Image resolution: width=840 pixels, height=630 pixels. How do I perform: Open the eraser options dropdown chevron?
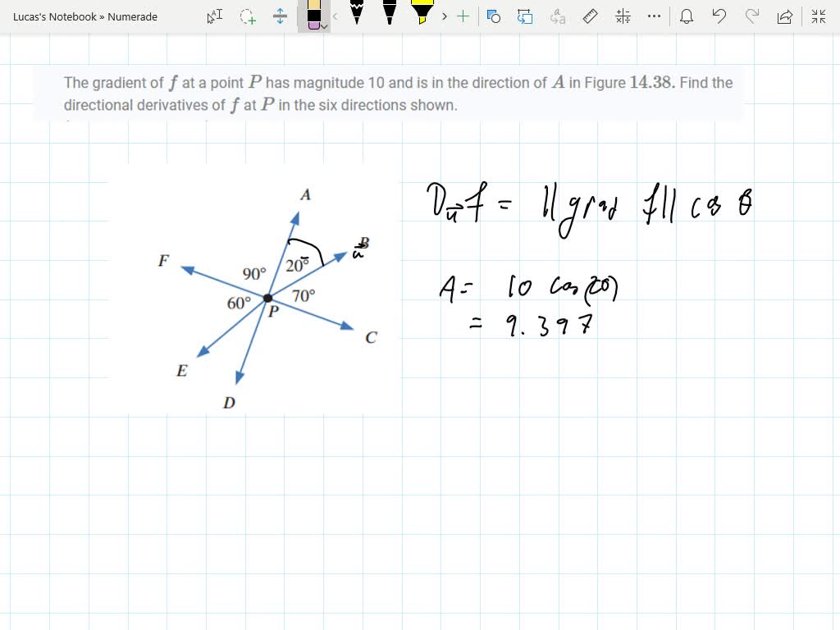pos(324,27)
